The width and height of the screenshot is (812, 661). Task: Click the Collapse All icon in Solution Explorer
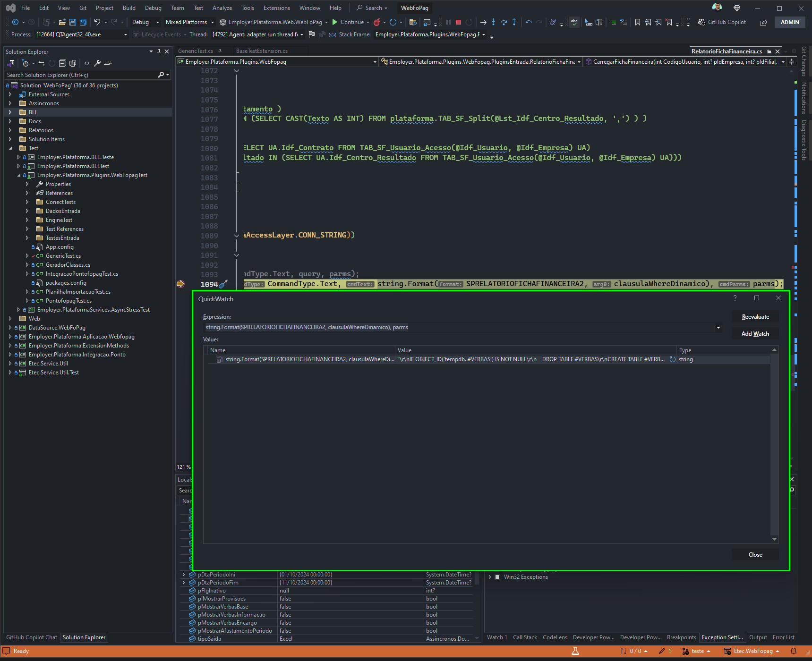(62, 63)
